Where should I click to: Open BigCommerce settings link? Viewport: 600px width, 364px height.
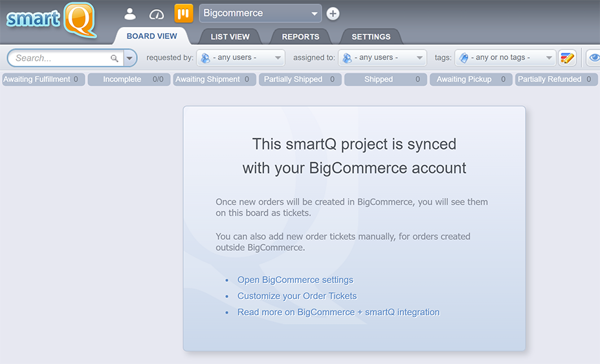tap(295, 280)
